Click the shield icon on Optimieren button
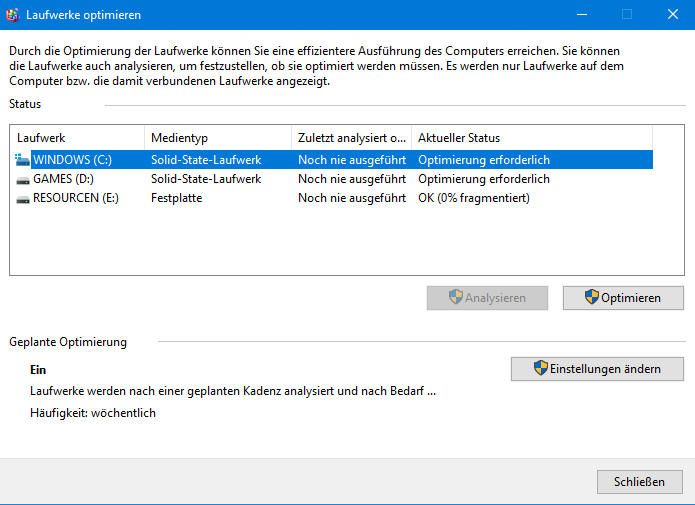Image resolution: width=695 pixels, height=505 pixels. tap(592, 297)
